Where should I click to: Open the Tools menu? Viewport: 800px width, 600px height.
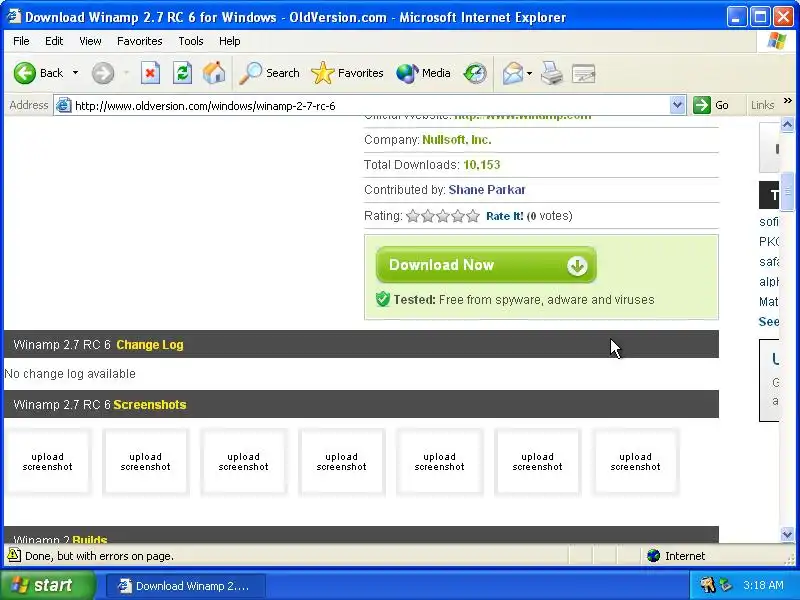[191, 41]
